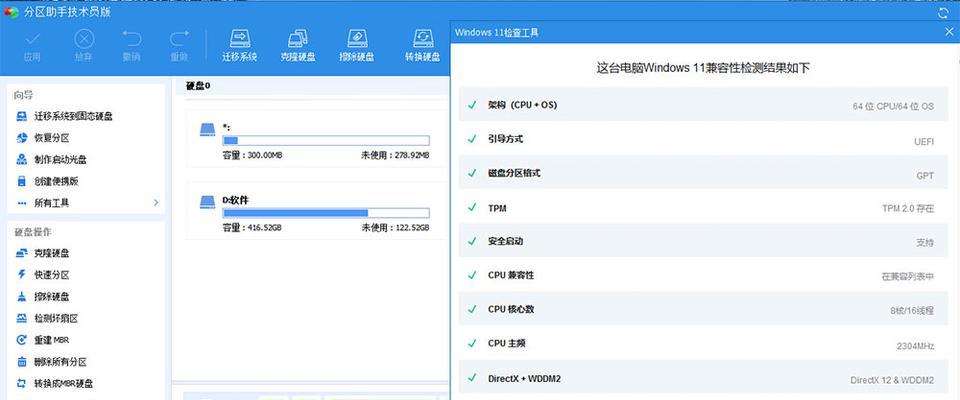
Task: Click the green checkmark beside 安全启动
Action: [x=472, y=241]
